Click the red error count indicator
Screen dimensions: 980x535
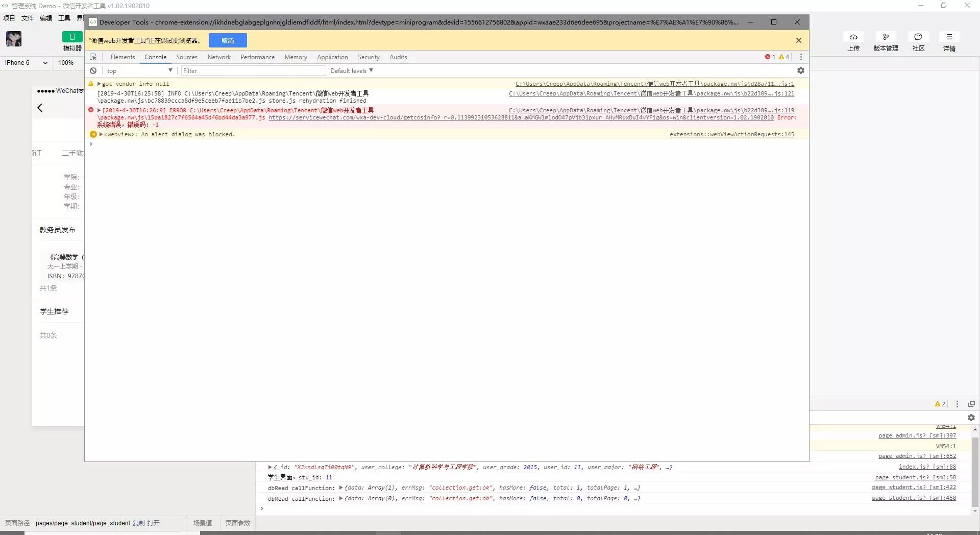coord(770,57)
